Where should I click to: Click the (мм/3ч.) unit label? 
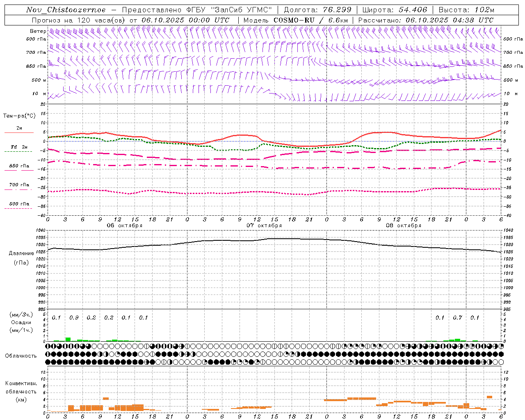point(21,315)
